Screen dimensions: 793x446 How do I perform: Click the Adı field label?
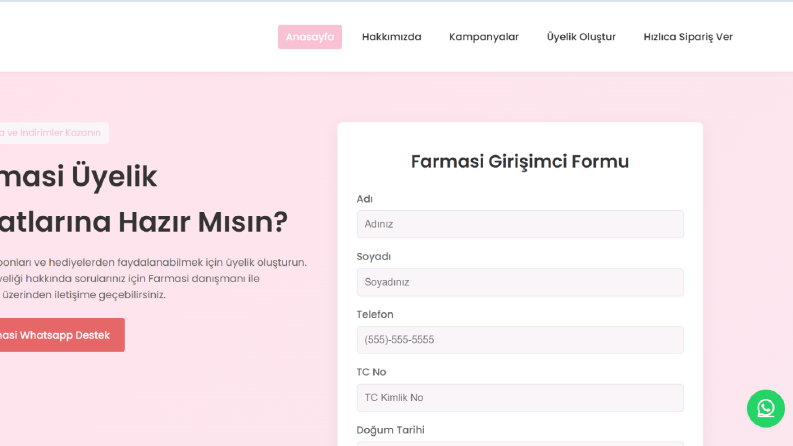point(365,199)
